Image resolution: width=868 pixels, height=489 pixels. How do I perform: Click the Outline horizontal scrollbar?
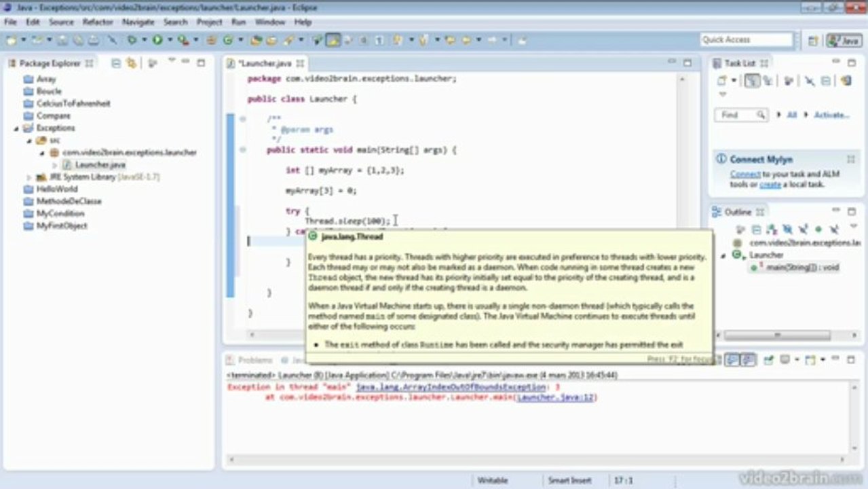(x=778, y=336)
